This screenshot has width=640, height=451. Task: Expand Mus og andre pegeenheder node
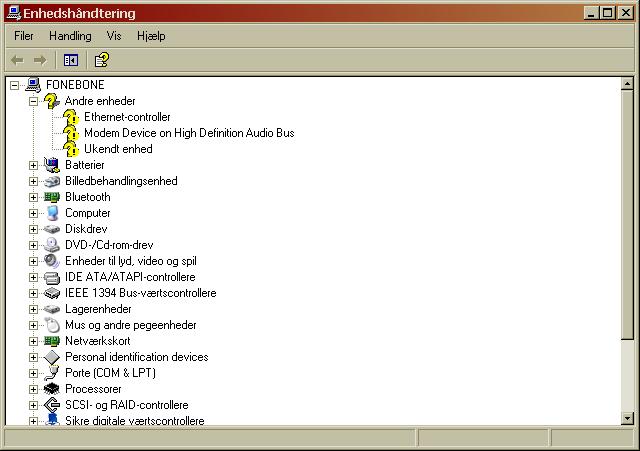pyautogui.click(x=33, y=325)
